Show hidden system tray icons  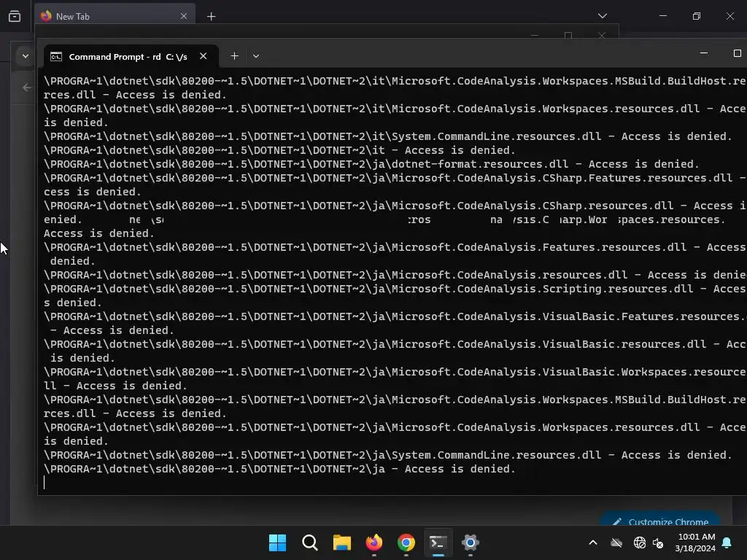593,542
